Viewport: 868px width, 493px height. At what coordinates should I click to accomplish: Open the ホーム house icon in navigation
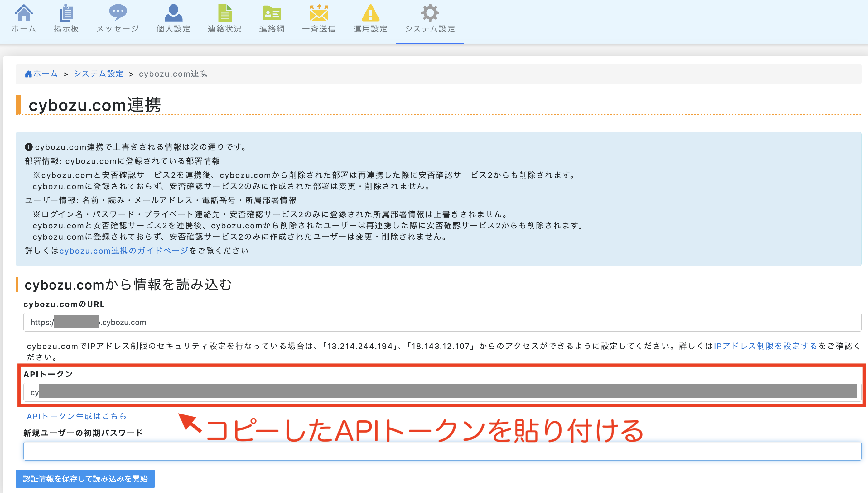[x=24, y=13]
